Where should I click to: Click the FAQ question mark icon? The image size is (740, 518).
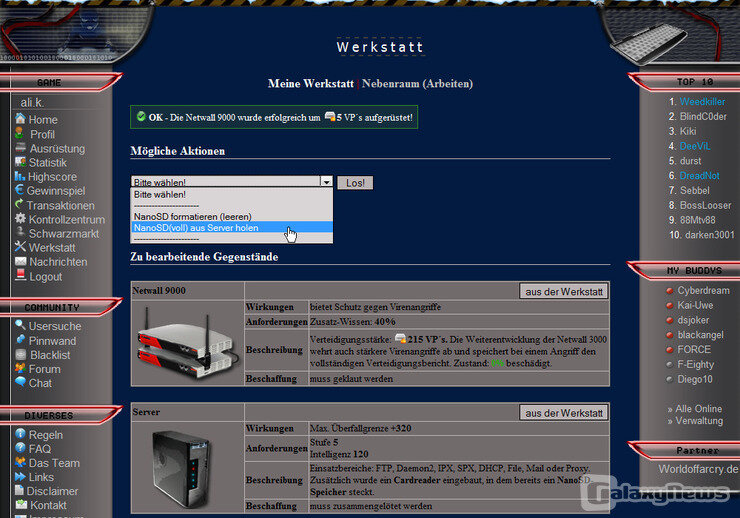tap(20, 447)
